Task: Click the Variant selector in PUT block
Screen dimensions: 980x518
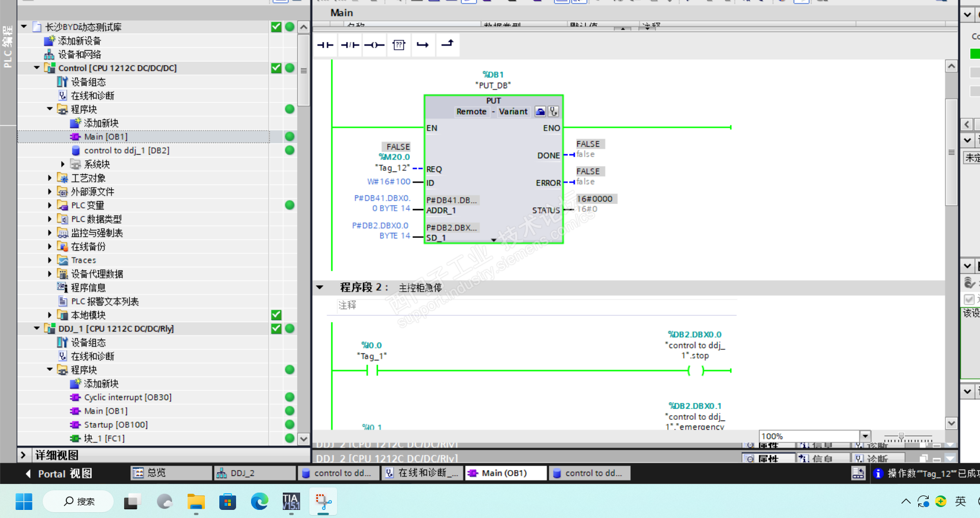Action: [x=513, y=111]
